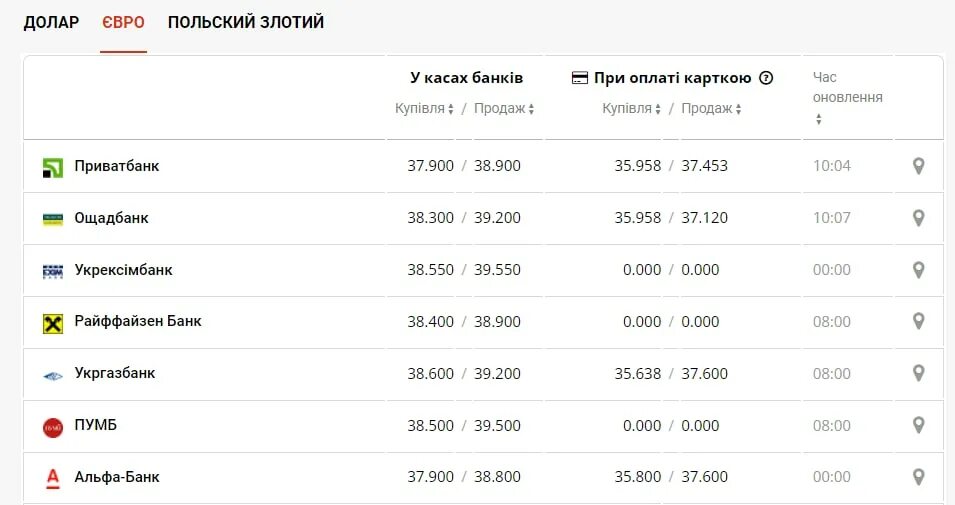
Task: Open location pin for Укрексімбанк
Action: (x=918, y=269)
